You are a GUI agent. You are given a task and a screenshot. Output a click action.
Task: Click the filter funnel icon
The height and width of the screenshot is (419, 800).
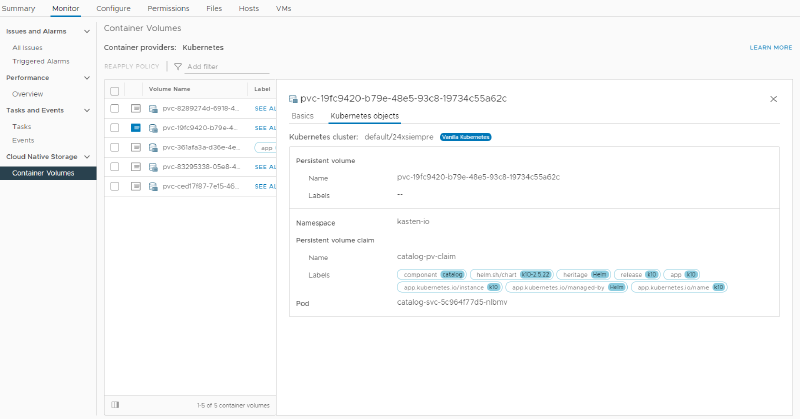pos(178,66)
